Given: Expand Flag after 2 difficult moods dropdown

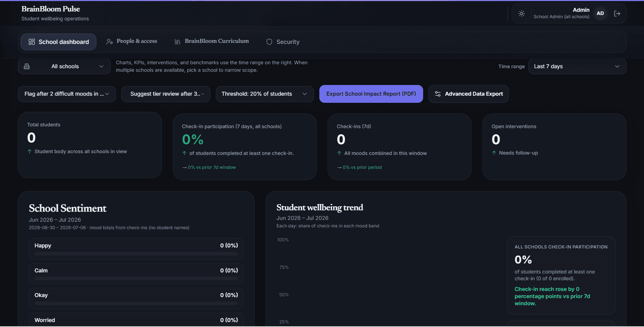Looking at the screenshot, I should 67,94.
